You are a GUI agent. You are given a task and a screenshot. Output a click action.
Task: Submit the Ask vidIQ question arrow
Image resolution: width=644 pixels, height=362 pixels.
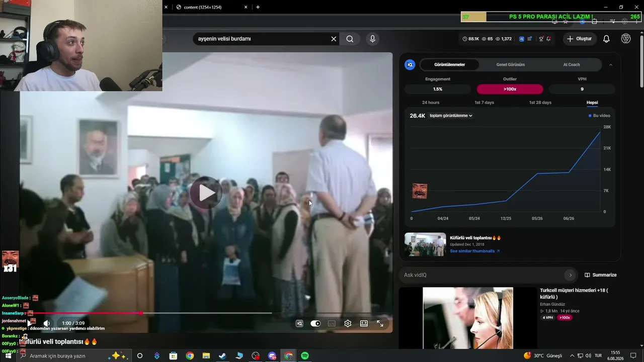point(570,275)
